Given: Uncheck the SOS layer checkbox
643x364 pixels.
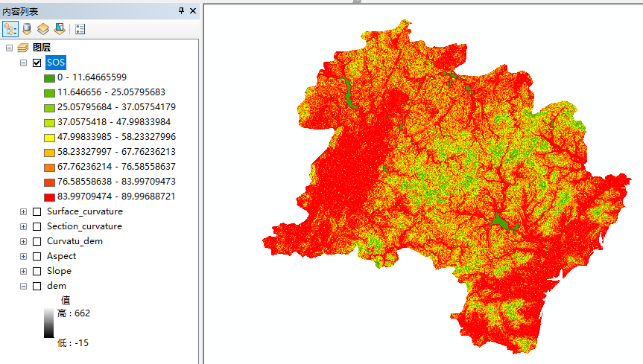Looking at the screenshot, I should [x=37, y=63].
